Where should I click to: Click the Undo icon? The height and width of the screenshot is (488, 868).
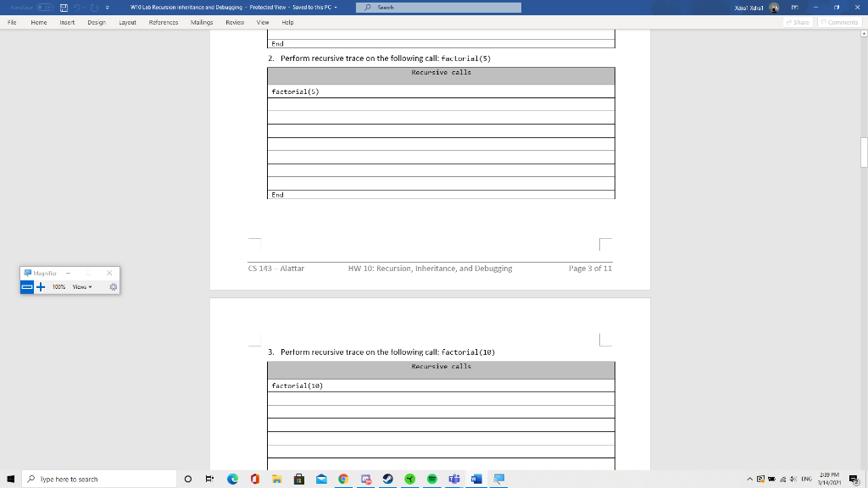(78, 7)
